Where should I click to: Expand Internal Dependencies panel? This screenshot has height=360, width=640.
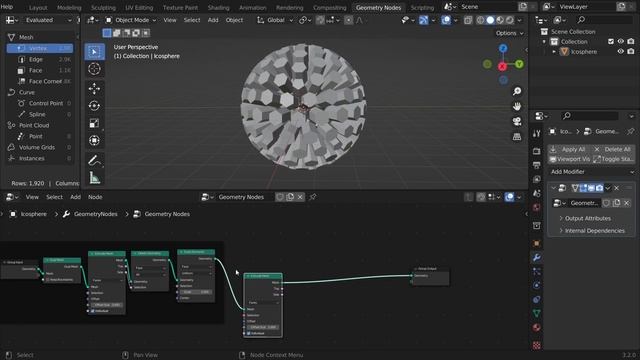(594, 231)
